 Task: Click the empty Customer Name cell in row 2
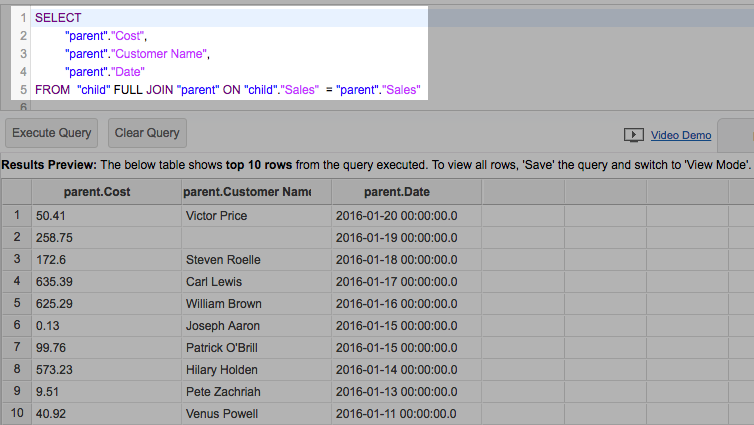(256, 238)
